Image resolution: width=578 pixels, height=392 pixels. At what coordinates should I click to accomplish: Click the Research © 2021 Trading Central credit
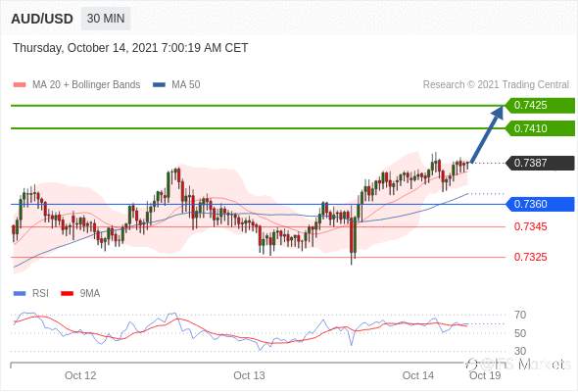[x=496, y=84]
